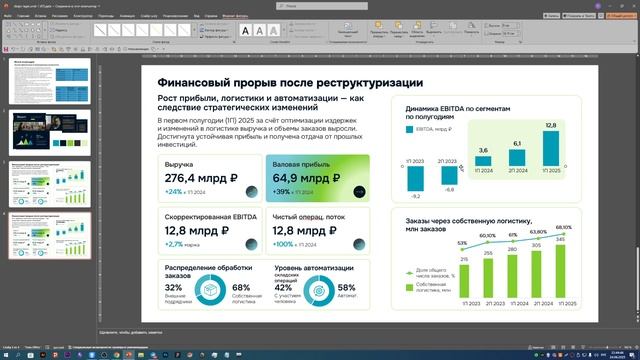Choose the first line style in shape styles gallery

coord(100,30)
